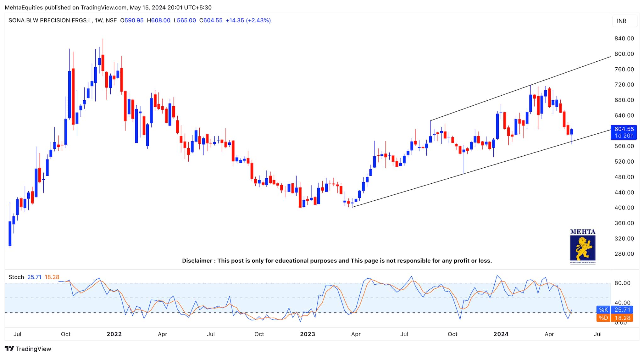Click the INR currency box
The width and height of the screenshot is (644, 357).
pyautogui.click(x=625, y=21)
